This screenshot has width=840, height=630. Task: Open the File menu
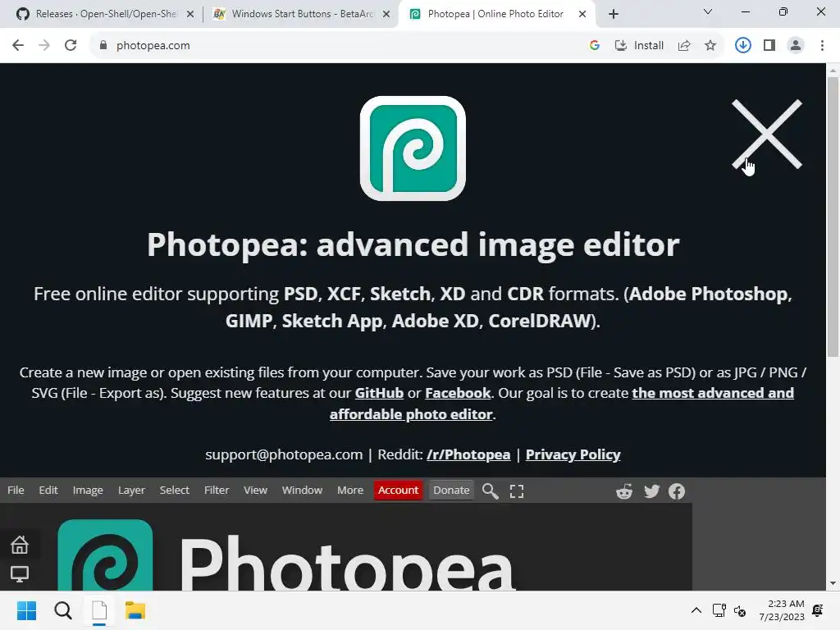(x=16, y=491)
